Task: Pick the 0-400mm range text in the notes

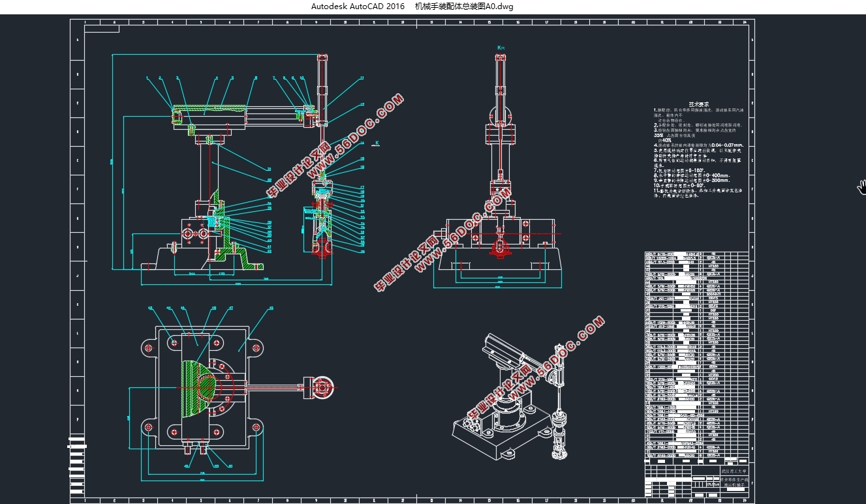Action: [x=718, y=175]
